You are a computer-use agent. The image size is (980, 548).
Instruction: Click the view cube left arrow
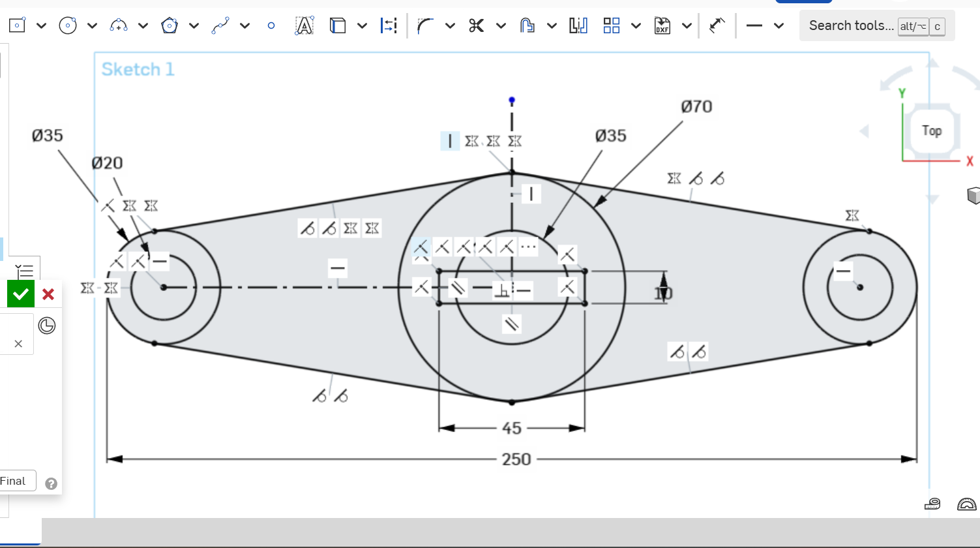click(x=865, y=132)
